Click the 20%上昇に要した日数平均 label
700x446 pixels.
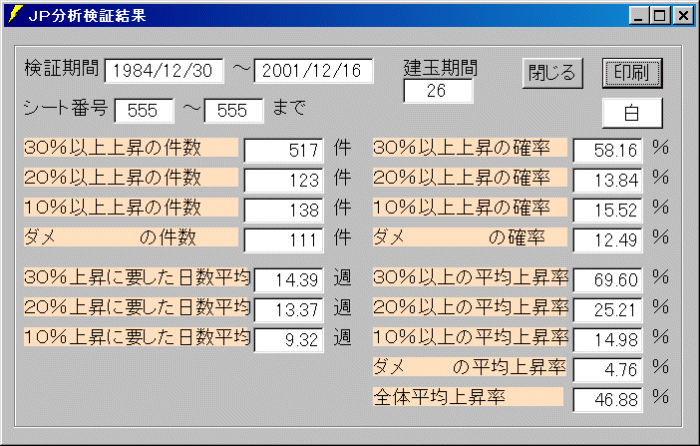137,307
